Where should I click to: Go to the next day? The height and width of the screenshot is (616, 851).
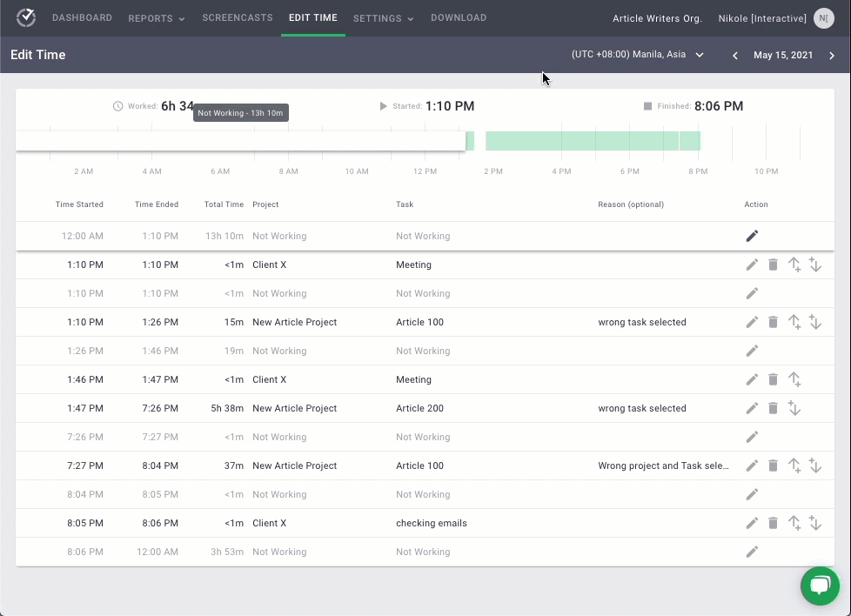pyautogui.click(x=832, y=56)
